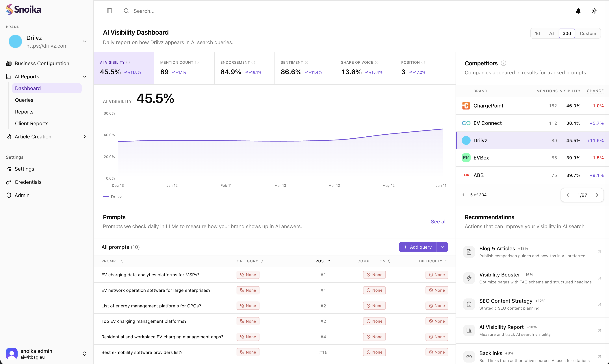Screen dimensions: 609x364
Task: Click the AI Reports chart icon
Action: 9,77
